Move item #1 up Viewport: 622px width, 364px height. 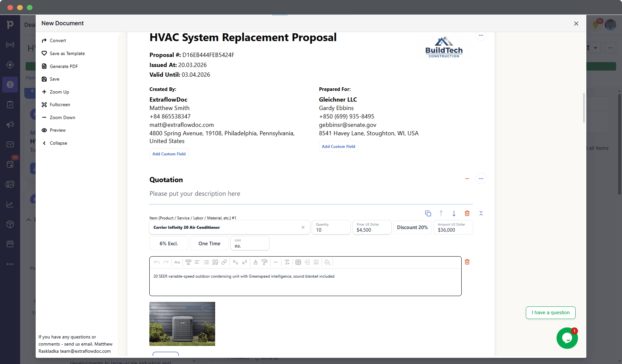point(441,213)
